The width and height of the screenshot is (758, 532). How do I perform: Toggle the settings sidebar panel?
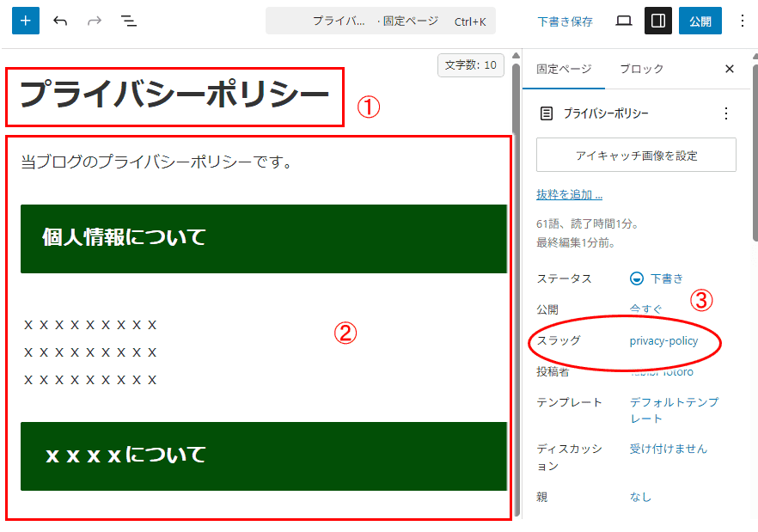tap(658, 21)
